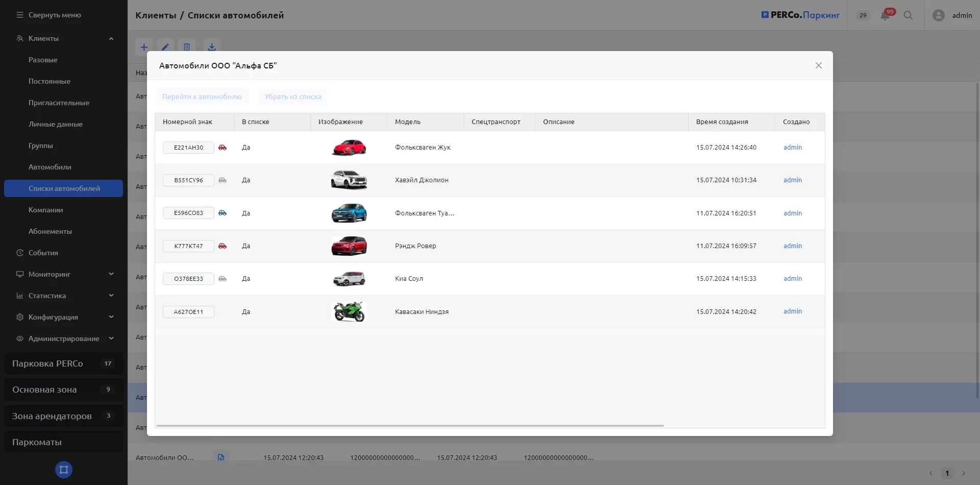Click the notifications bell icon
The image size is (980, 485).
coord(885,16)
